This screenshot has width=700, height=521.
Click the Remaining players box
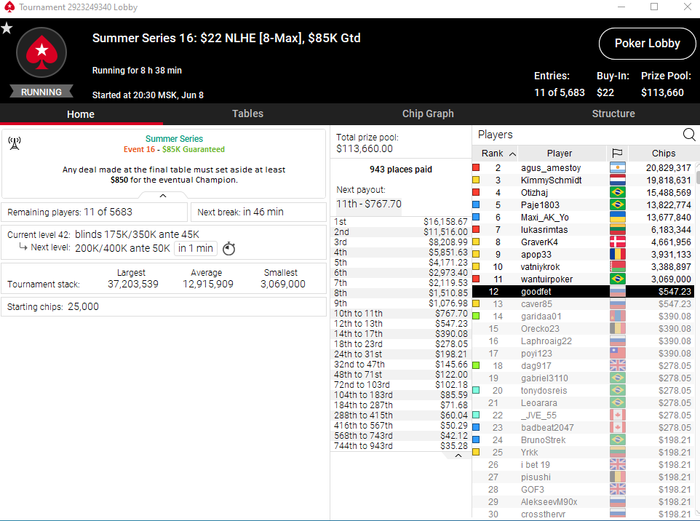click(94, 212)
